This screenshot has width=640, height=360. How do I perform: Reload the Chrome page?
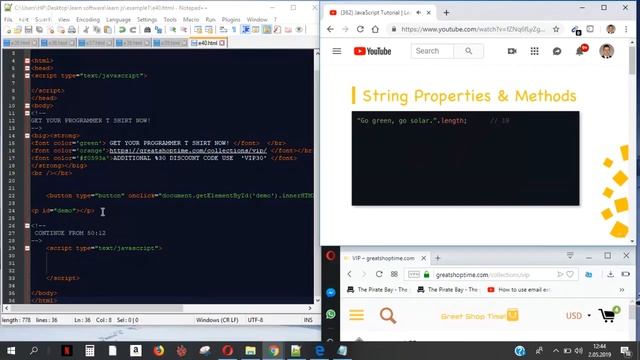(x=360, y=29)
